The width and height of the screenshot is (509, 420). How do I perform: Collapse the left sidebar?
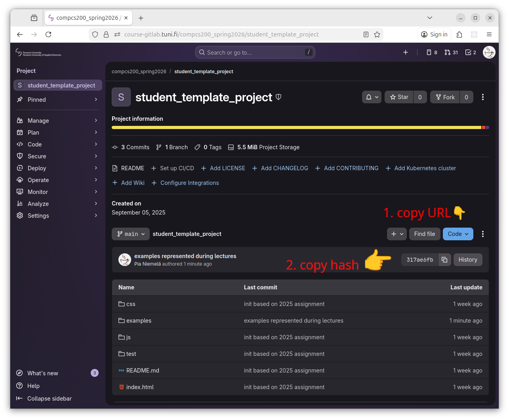[x=49, y=399]
